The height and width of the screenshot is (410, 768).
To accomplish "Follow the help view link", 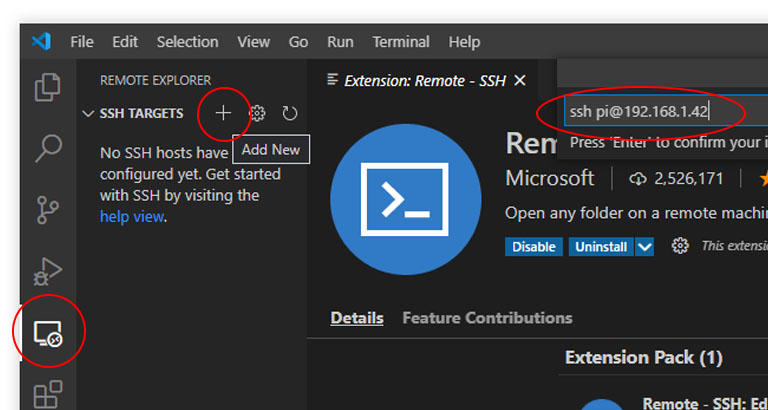I will point(131,217).
